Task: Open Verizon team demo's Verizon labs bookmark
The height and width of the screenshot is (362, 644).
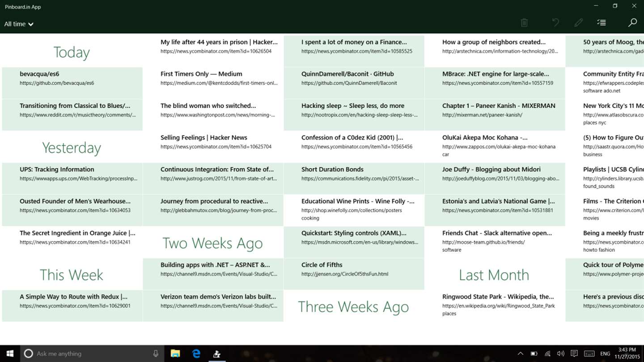Action: click(x=213, y=306)
